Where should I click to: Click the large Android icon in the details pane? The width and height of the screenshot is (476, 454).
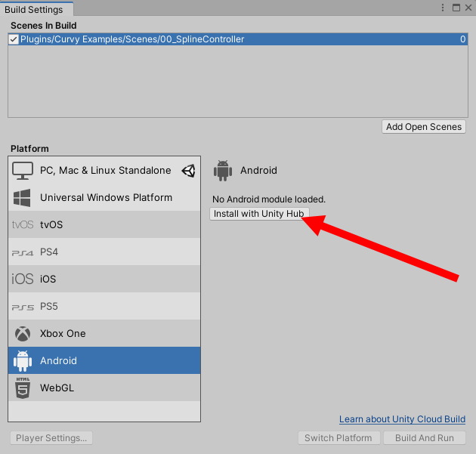click(223, 171)
